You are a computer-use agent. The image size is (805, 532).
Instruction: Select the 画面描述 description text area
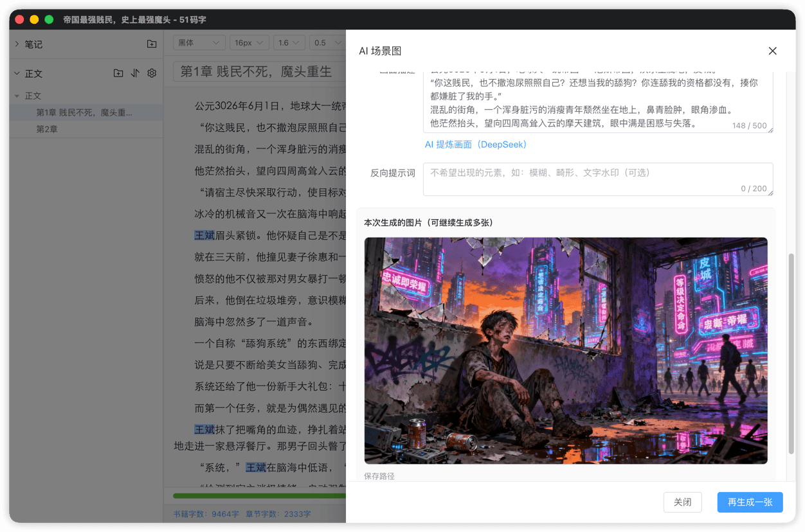[598, 103]
